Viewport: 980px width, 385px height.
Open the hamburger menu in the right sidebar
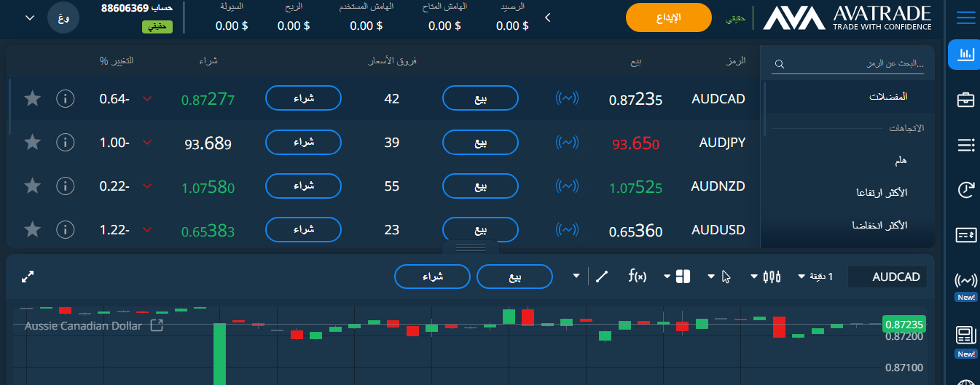(x=966, y=17)
